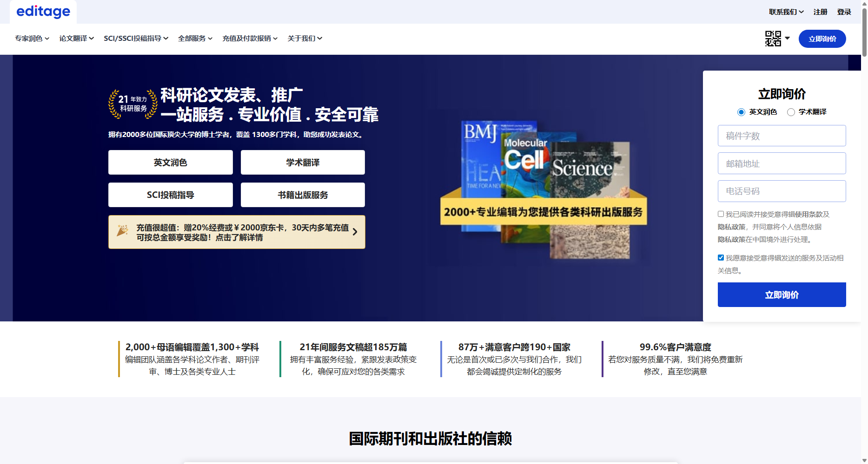Expand the SCI/SSCI投稿指导 menu
Image resolution: width=868 pixels, height=464 pixels.
click(136, 39)
